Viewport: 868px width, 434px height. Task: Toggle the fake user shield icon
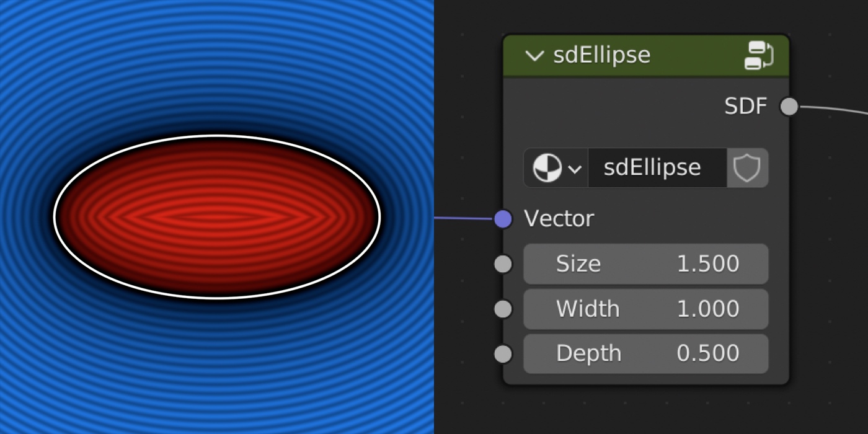click(x=747, y=168)
